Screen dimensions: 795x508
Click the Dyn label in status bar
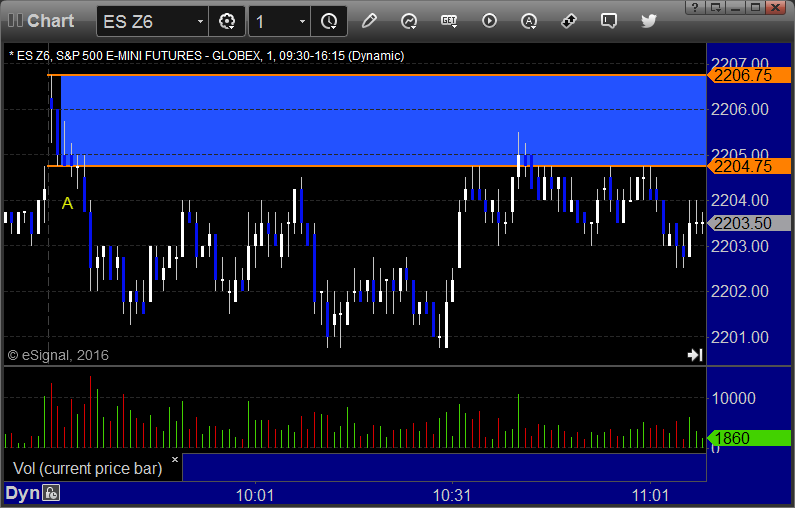point(22,493)
